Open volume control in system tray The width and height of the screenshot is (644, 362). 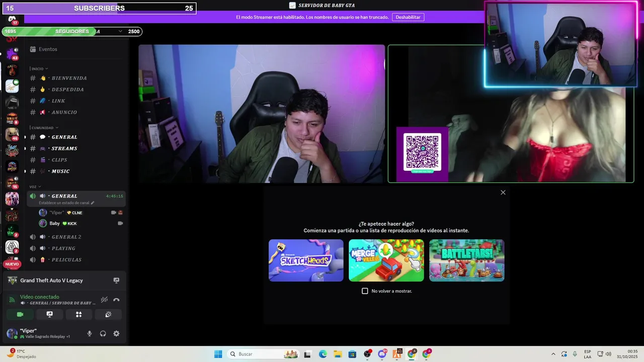click(x=608, y=354)
